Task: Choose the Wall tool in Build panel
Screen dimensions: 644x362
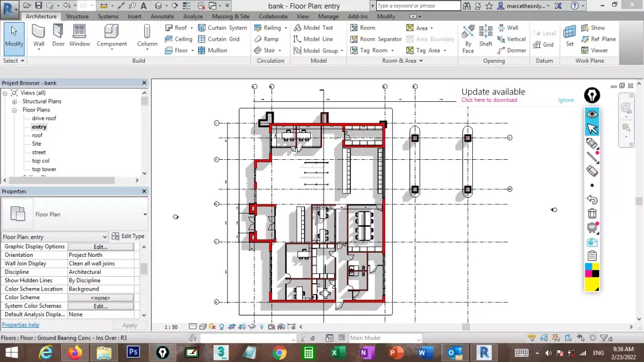Action: tap(39, 38)
